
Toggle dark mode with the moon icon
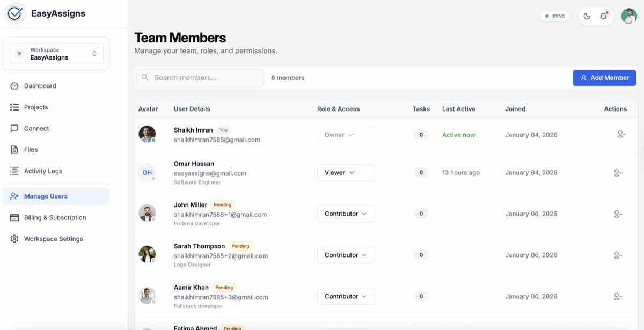click(587, 16)
